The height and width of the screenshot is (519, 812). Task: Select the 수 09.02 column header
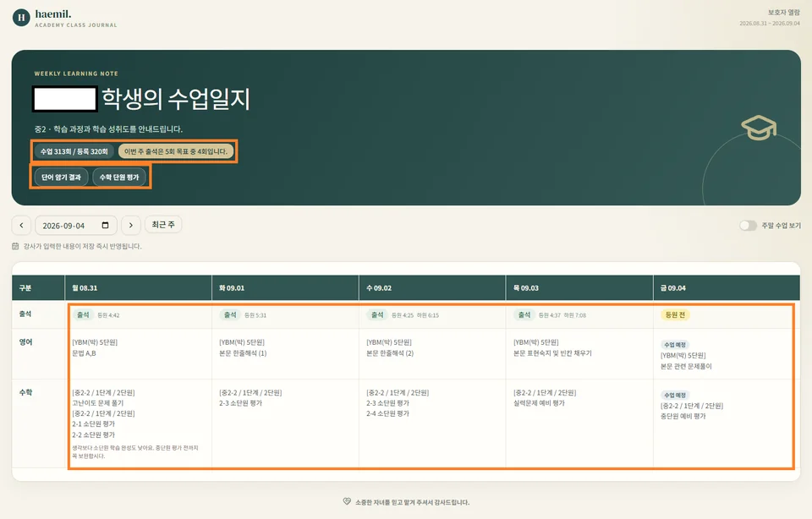click(432, 287)
